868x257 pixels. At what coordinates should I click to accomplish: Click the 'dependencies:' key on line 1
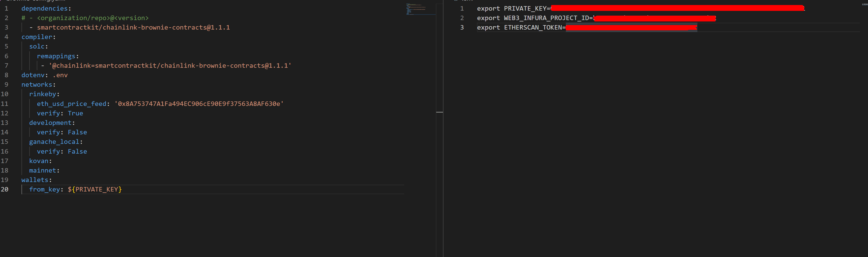(x=46, y=8)
